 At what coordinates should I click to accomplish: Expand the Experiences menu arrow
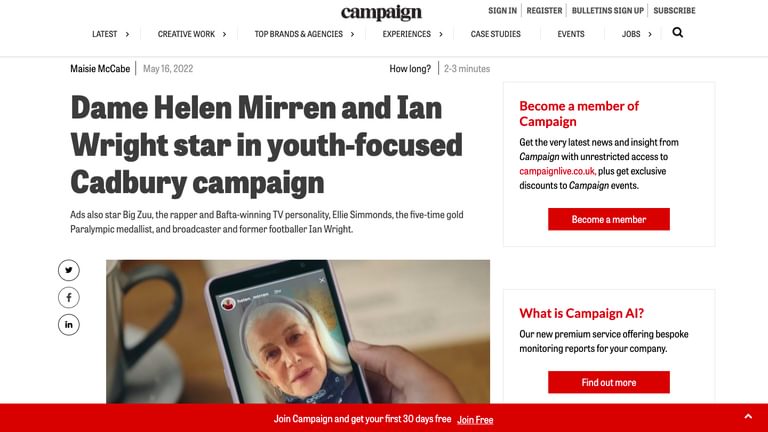pos(441,34)
